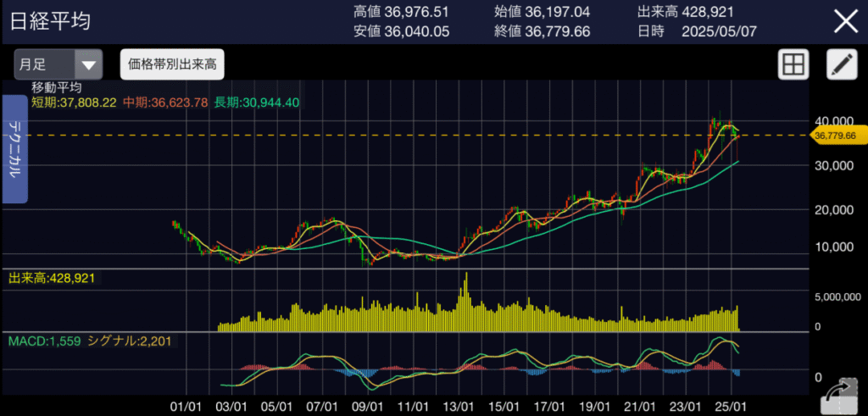Click the 01/01 date axis marker
The height and width of the screenshot is (416, 868).
click(x=184, y=405)
